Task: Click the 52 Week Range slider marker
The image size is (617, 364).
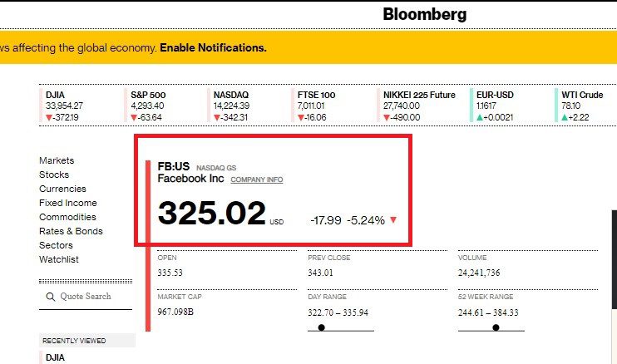Action: pyautogui.click(x=496, y=327)
